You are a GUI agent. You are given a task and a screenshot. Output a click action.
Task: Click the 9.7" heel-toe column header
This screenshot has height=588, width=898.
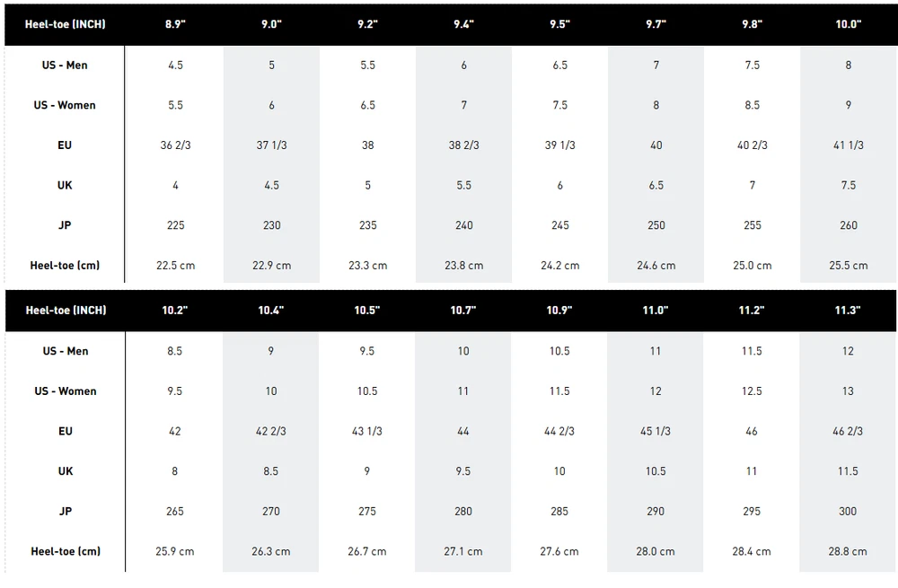click(x=656, y=24)
